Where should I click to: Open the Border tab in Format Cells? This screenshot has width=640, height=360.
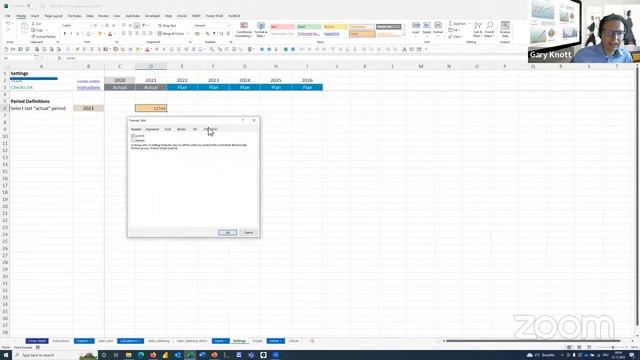[181, 129]
